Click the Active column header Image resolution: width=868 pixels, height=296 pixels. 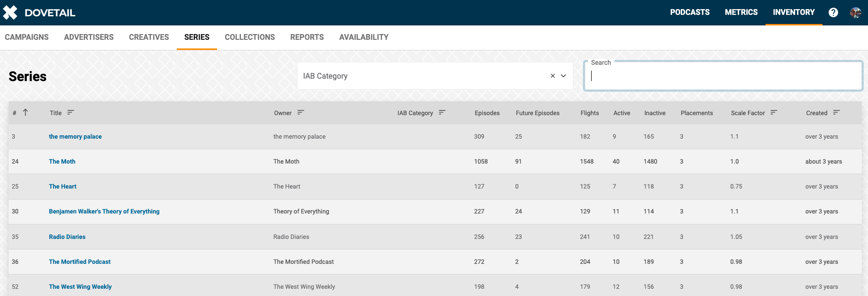click(x=622, y=113)
